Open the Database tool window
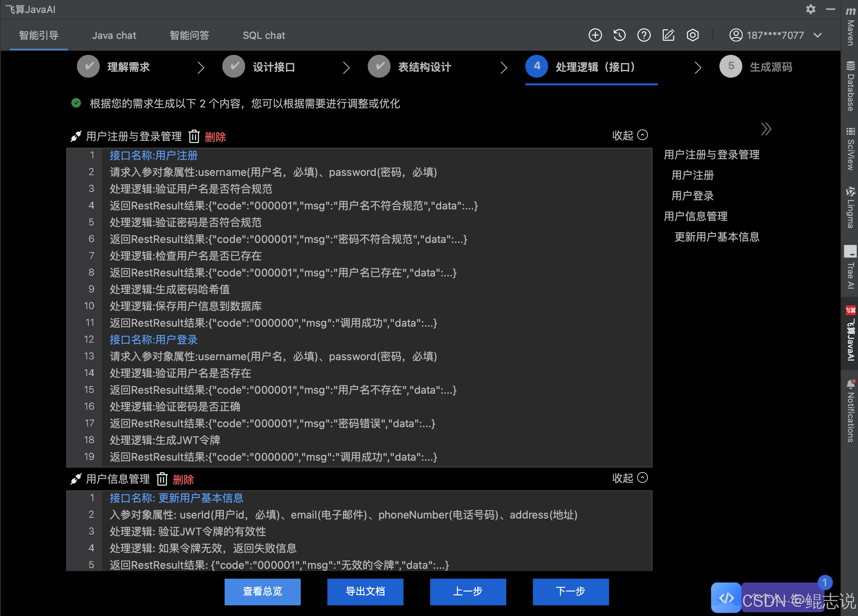Screen dimensions: 858x616 pyautogui.click(x=850, y=86)
